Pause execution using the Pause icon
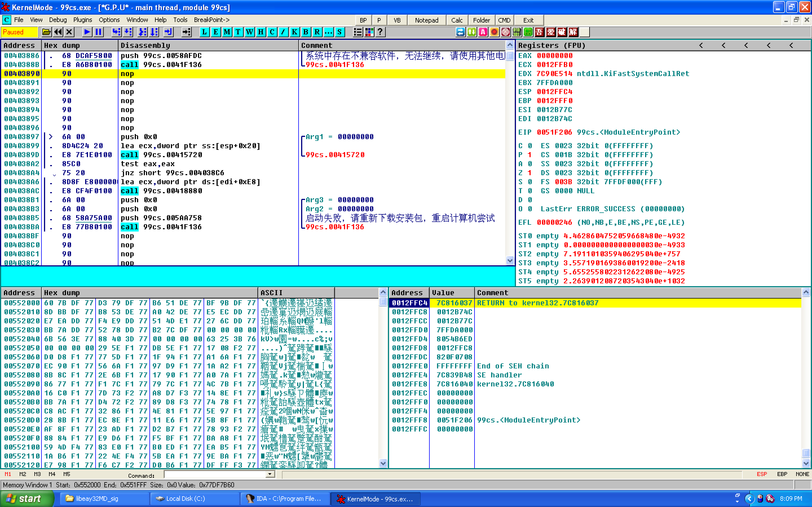The height and width of the screenshot is (507, 812). pos(98,32)
